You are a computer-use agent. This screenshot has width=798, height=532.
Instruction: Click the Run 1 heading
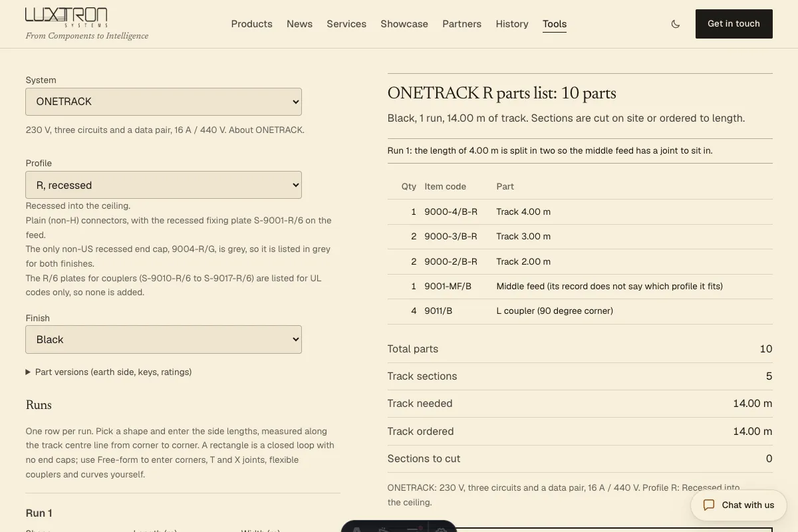tap(39, 513)
